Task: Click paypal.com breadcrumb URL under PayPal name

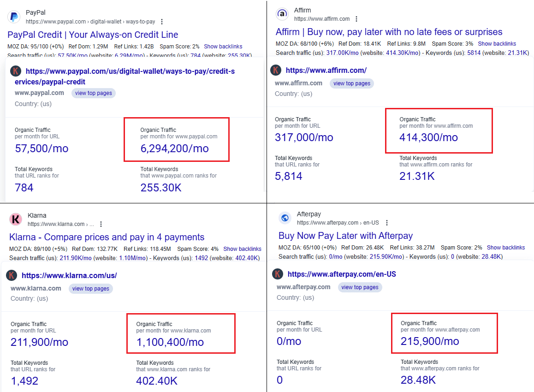Action: click(x=90, y=22)
